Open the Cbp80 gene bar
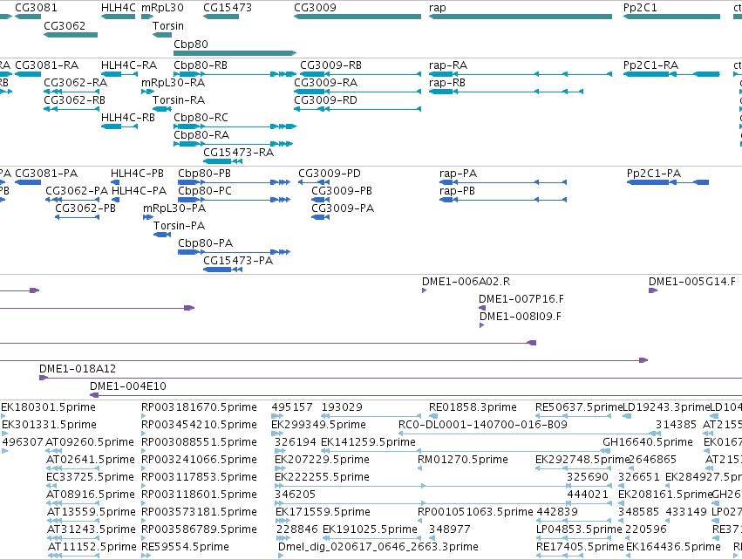 click(x=235, y=53)
